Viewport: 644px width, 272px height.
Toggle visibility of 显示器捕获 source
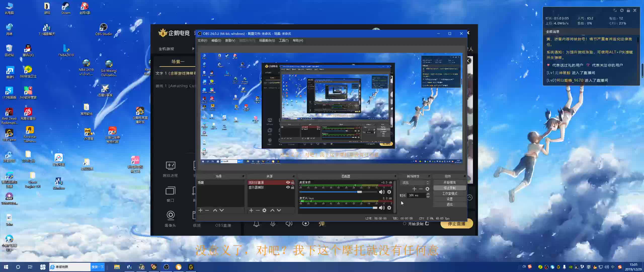point(288,187)
